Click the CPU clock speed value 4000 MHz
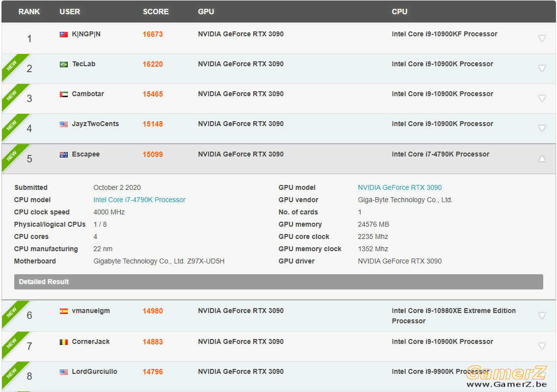557x392 pixels. (x=109, y=212)
